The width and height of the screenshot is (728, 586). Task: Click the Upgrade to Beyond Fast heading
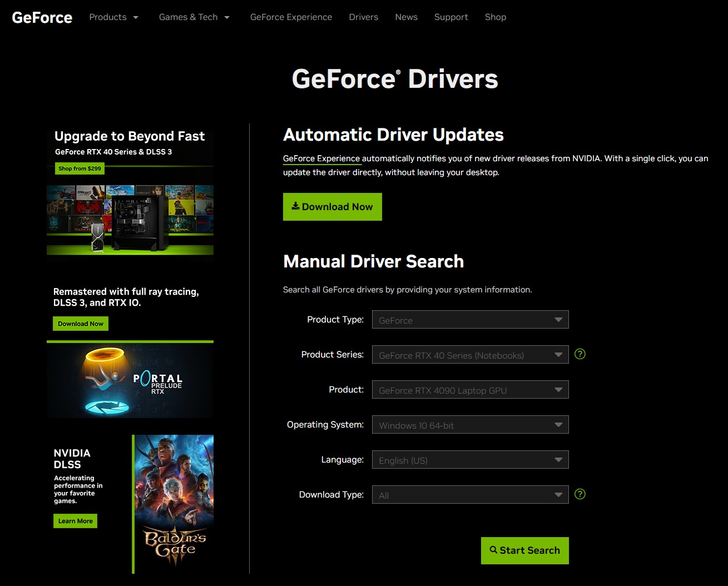[130, 136]
